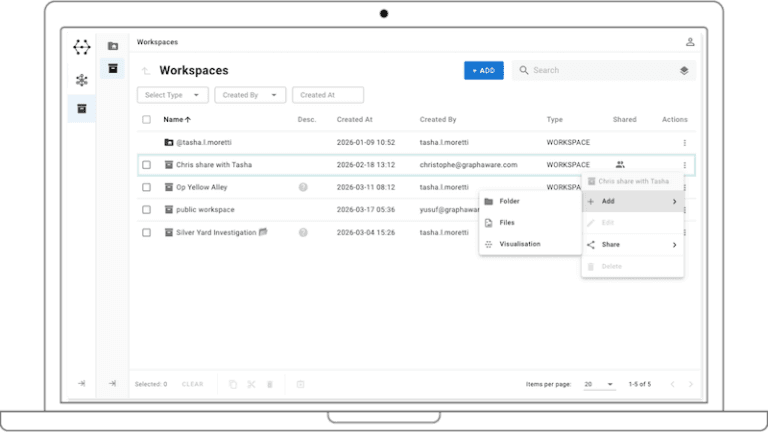The width and height of the screenshot is (768, 432).
Task: Open the personal folder icon in second sidebar
Action: tap(113, 46)
